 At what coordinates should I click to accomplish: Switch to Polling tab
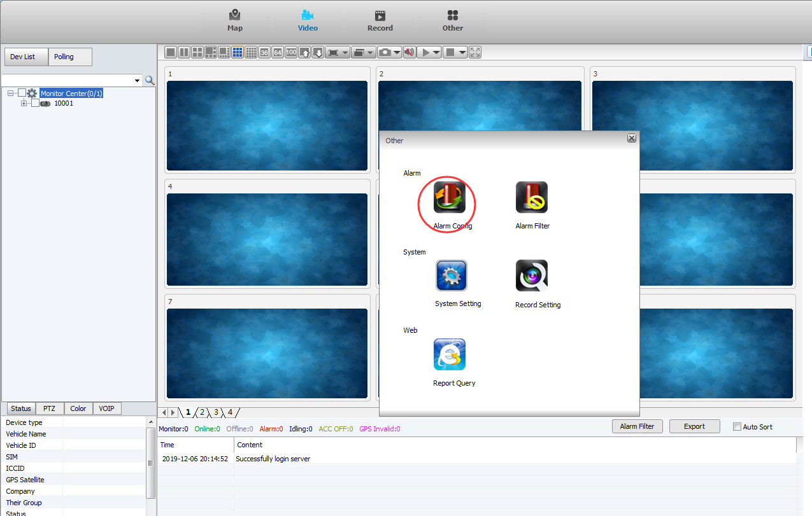point(70,57)
